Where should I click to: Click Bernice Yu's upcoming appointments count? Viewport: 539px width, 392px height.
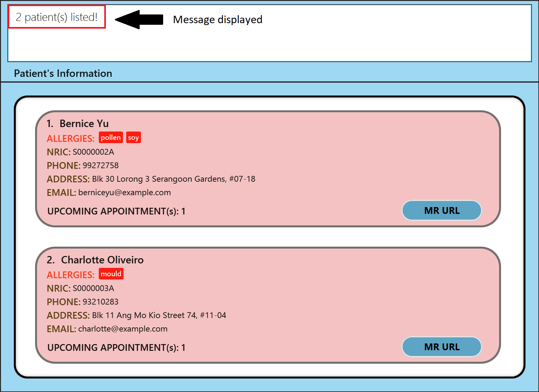click(116, 211)
